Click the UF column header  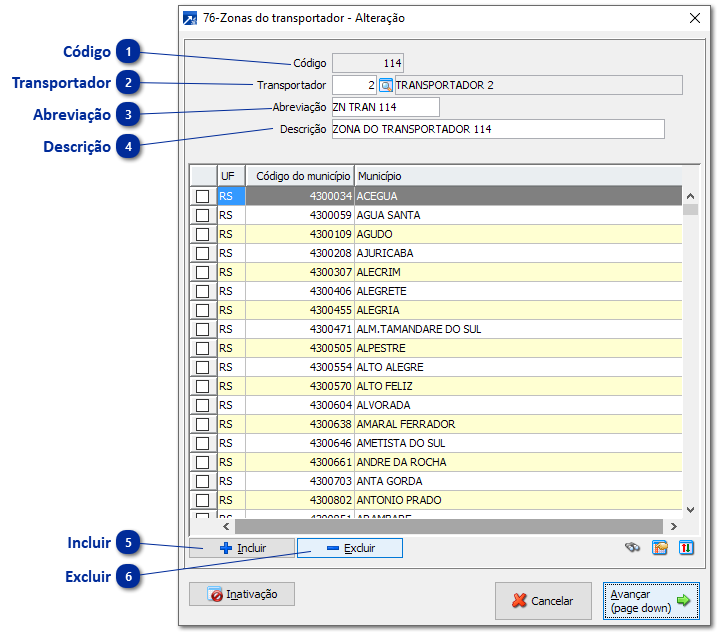click(231, 176)
